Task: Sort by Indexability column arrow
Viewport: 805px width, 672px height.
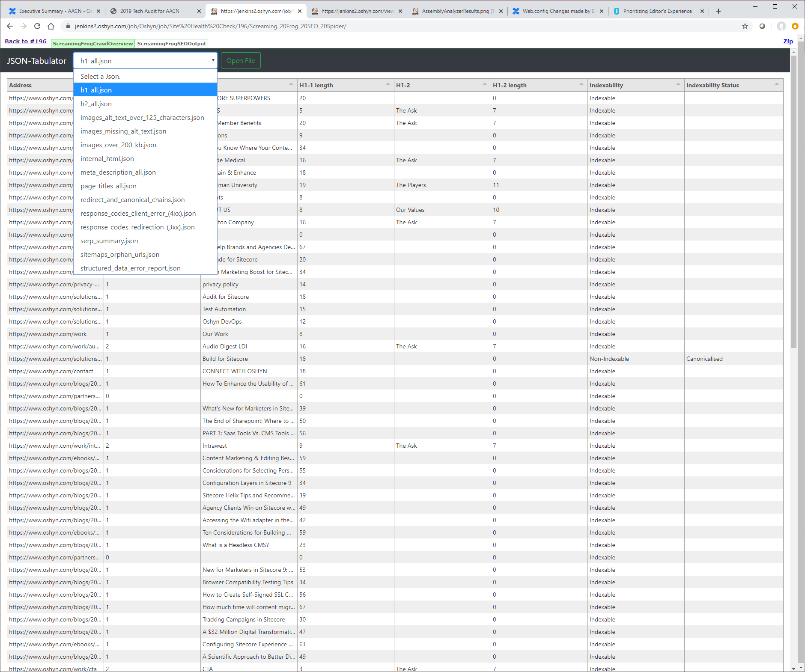Action: (x=678, y=84)
